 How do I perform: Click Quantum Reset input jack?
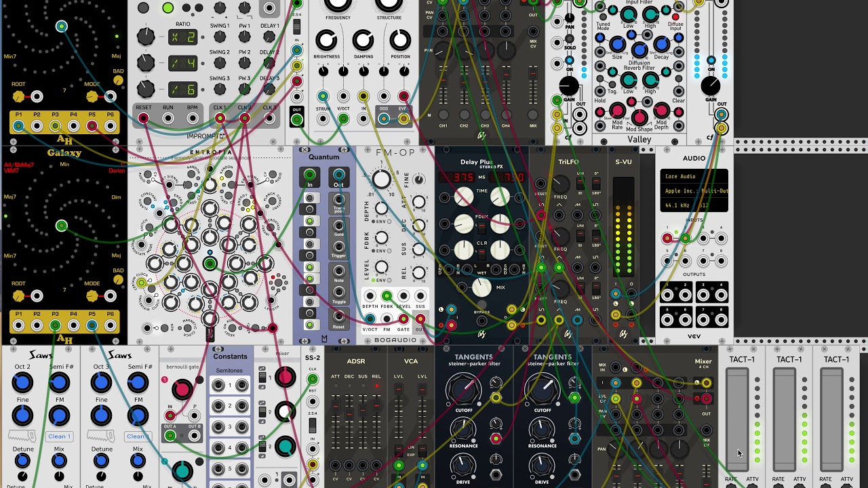338,316
